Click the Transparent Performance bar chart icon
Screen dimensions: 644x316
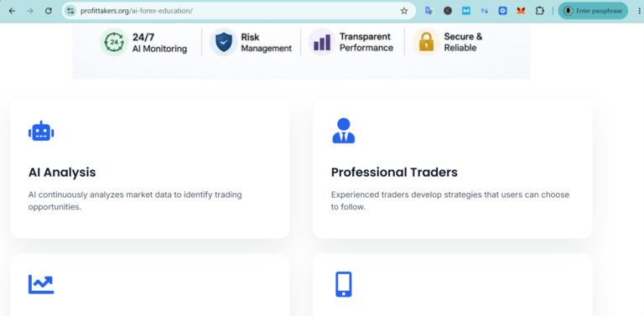322,42
